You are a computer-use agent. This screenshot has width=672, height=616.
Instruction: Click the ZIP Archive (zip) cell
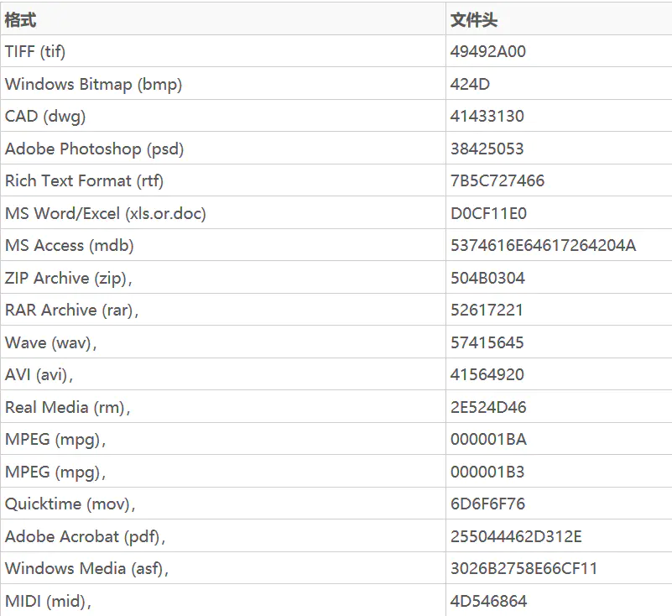pyautogui.click(x=69, y=278)
